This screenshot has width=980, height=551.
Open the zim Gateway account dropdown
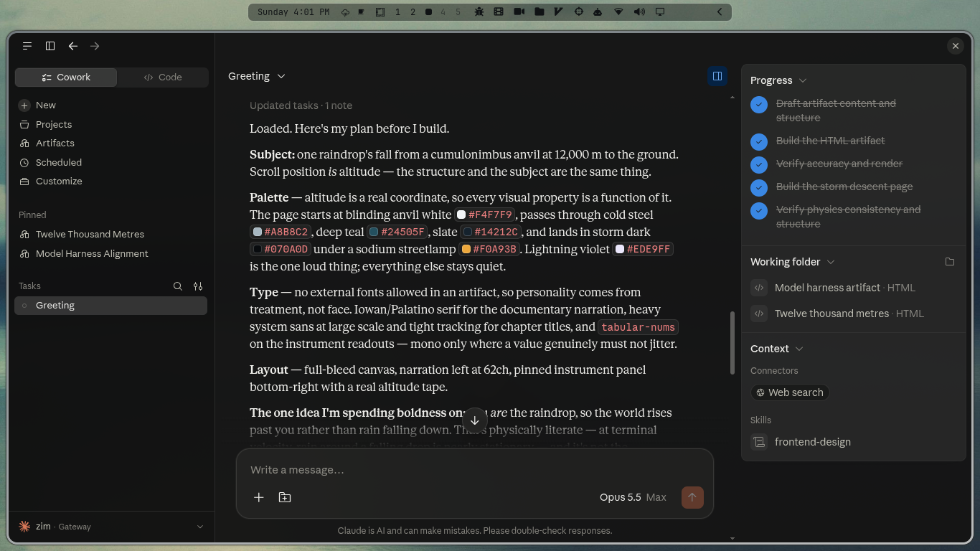[x=111, y=527]
